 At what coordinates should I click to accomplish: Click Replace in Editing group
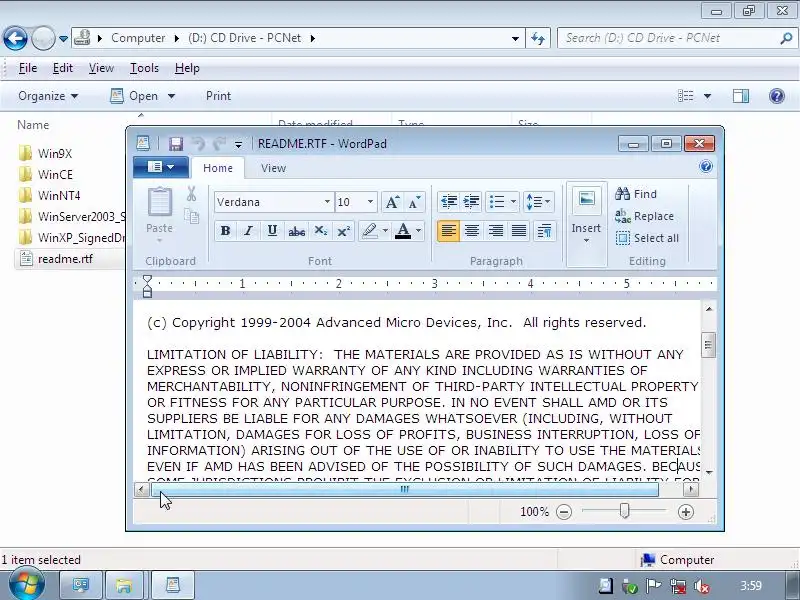click(645, 216)
